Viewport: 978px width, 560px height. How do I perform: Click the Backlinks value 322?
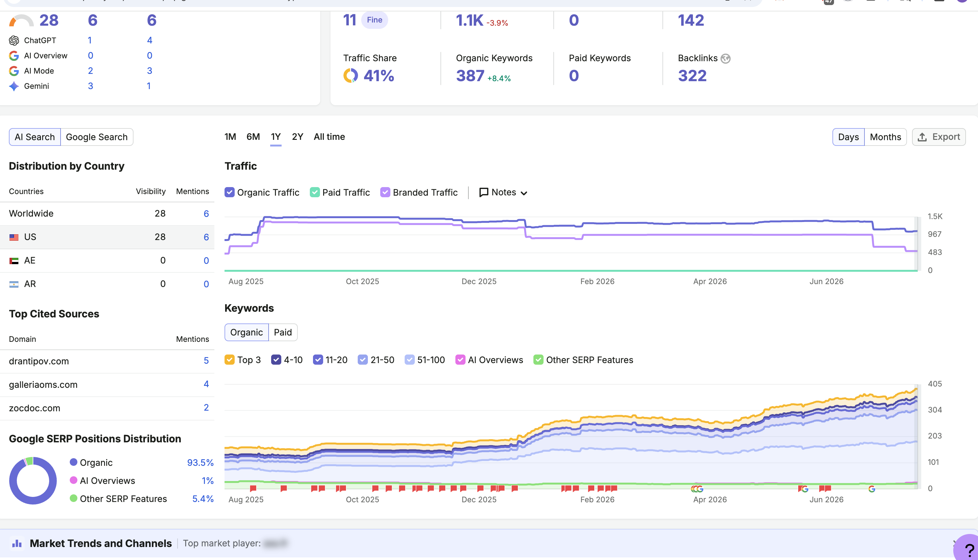(692, 76)
